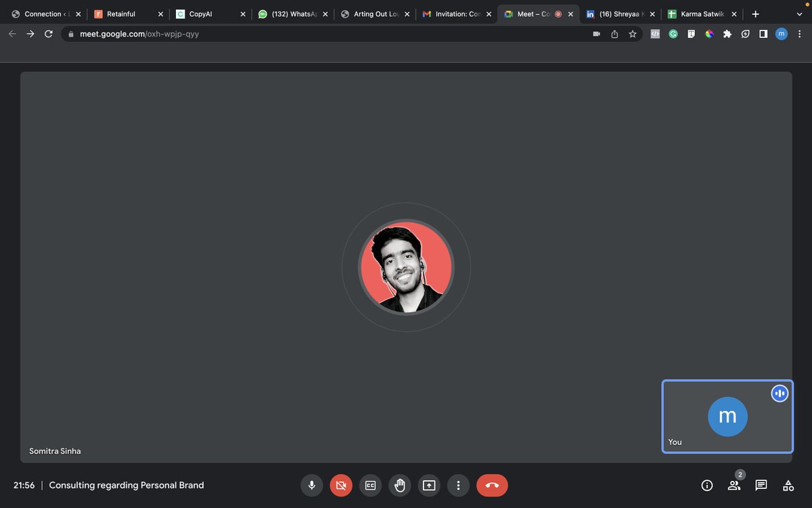This screenshot has width=812, height=508.
Task: Present your screen now
Action: pos(429,485)
